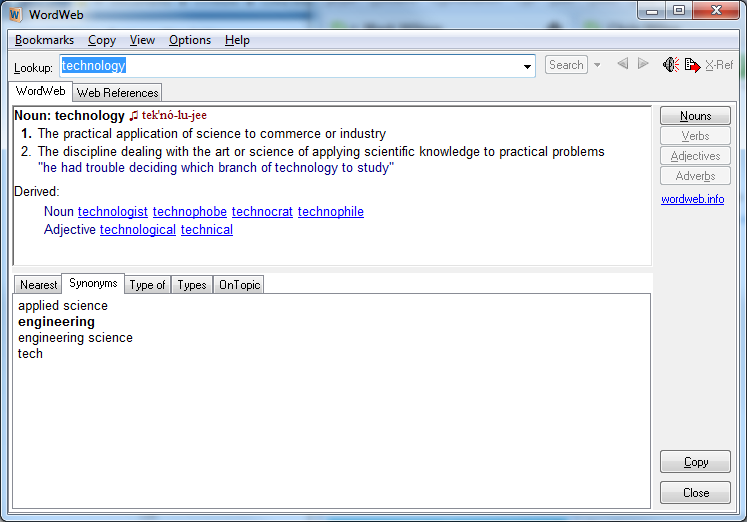The height and width of the screenshot is (522, 747).
Task: Follow the technological link
Action: click(x=138, y=230)
